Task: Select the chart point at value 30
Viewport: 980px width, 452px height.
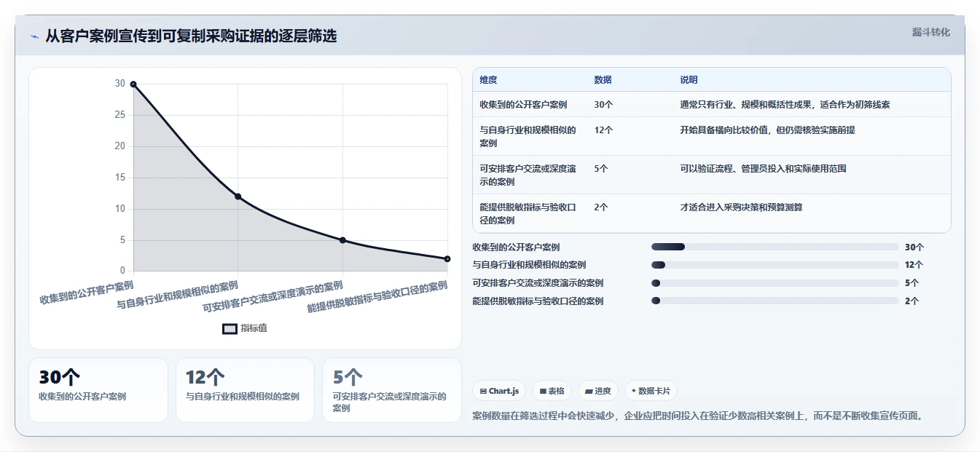Action: coord(133,84)
